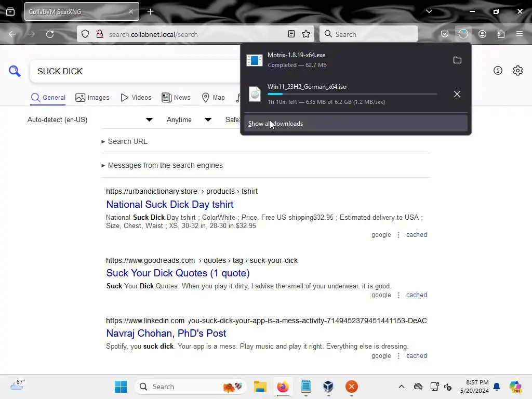532x399 pixels.
Task: Open extensions puzzle icon
Action: [x=501, y=34]
